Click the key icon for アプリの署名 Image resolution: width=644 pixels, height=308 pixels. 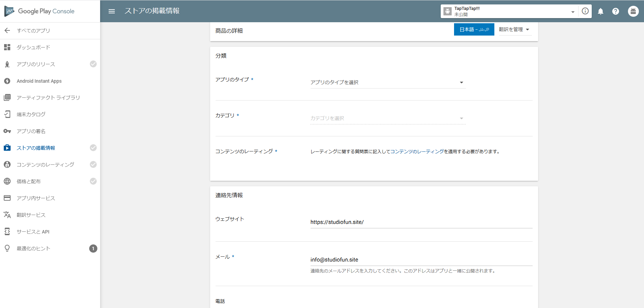pos(7,131)
